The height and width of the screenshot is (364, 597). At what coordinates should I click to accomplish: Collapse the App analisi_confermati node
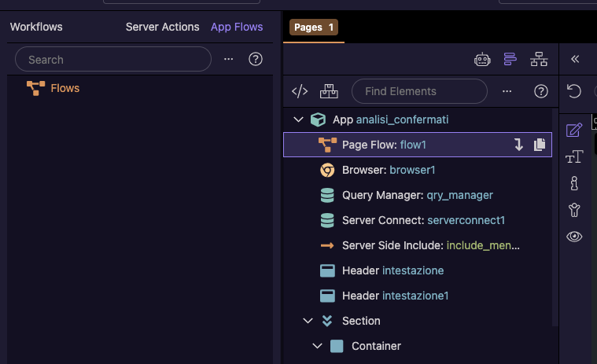click(299, 119)
